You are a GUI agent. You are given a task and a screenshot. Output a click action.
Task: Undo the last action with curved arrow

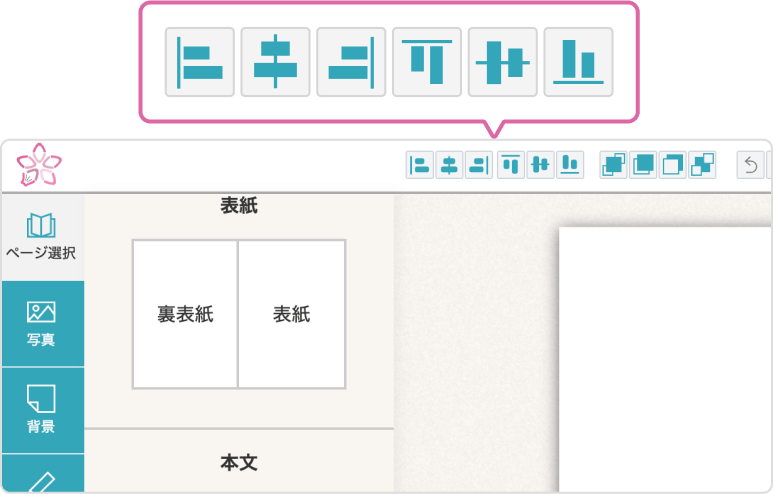click(x=750, y=165)
